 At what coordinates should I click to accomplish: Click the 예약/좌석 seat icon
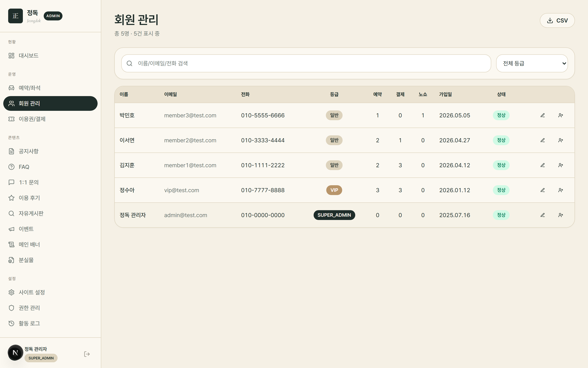[x=11, y=88]
